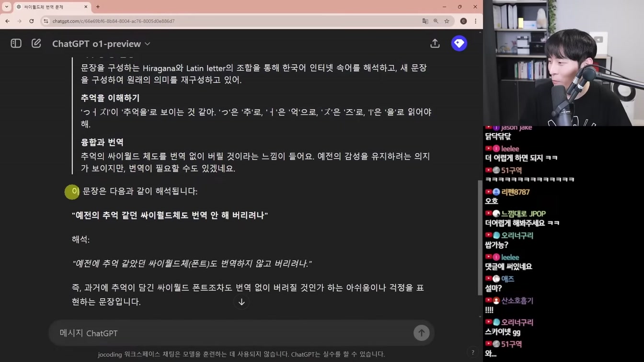Open the translate page icon

[x=425, y=21]
